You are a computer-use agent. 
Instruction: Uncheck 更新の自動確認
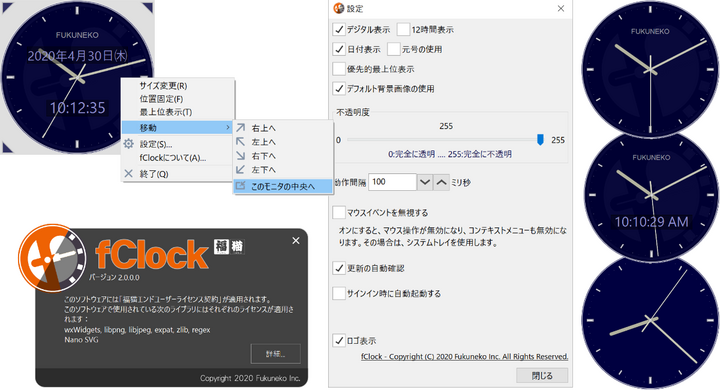tap(339, 268)
